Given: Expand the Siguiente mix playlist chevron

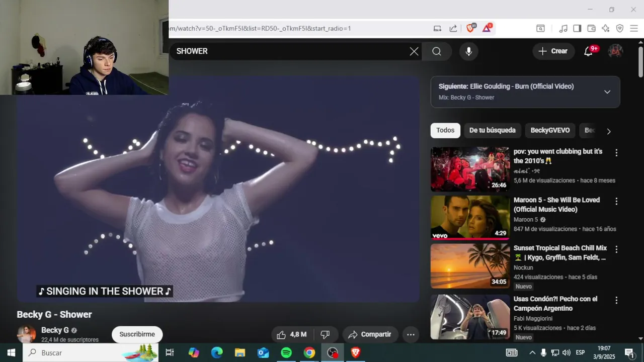Looking at the screenshot, I should pyautogui.click(x=607, y=92).
